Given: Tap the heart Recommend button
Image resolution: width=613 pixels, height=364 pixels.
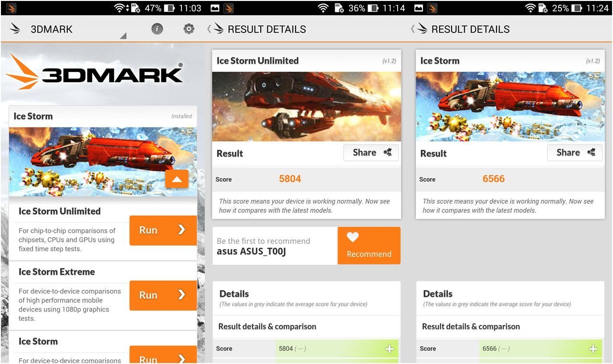Looking at the screenshot, I should [x=369, y=246].
